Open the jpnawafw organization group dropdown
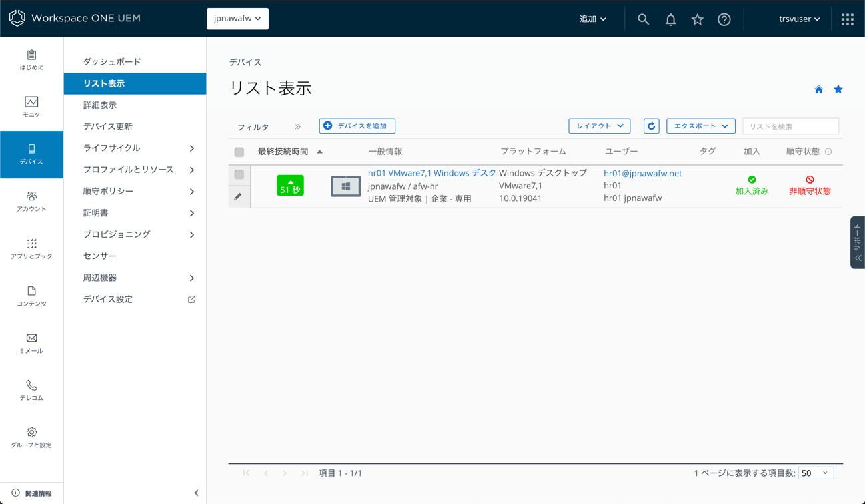Screen dimensions: 865x504 coord(237,19)
